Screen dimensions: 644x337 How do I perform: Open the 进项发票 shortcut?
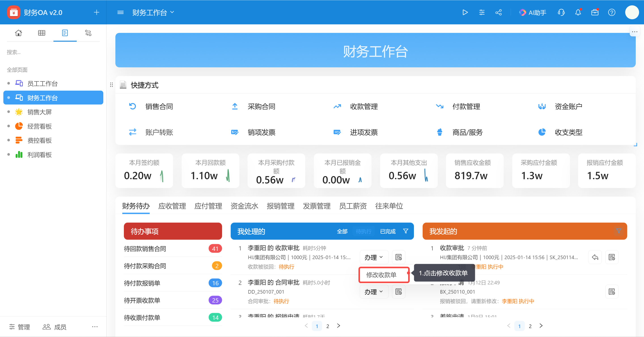355,132
